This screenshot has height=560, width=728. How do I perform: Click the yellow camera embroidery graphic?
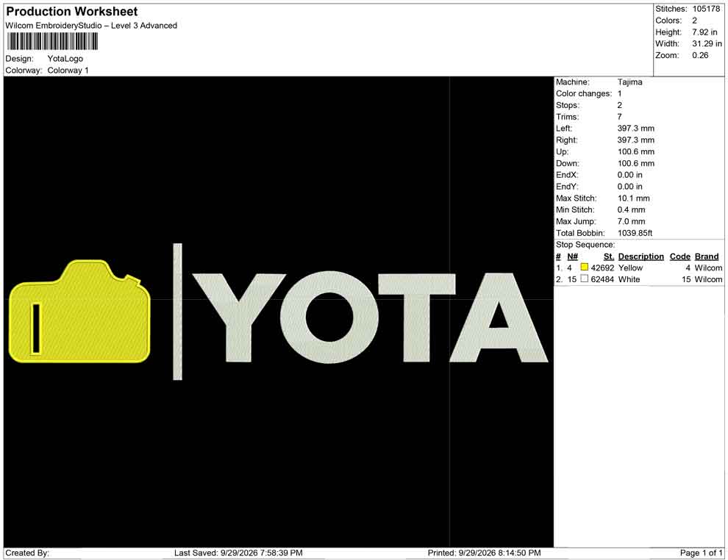(79, 312)
